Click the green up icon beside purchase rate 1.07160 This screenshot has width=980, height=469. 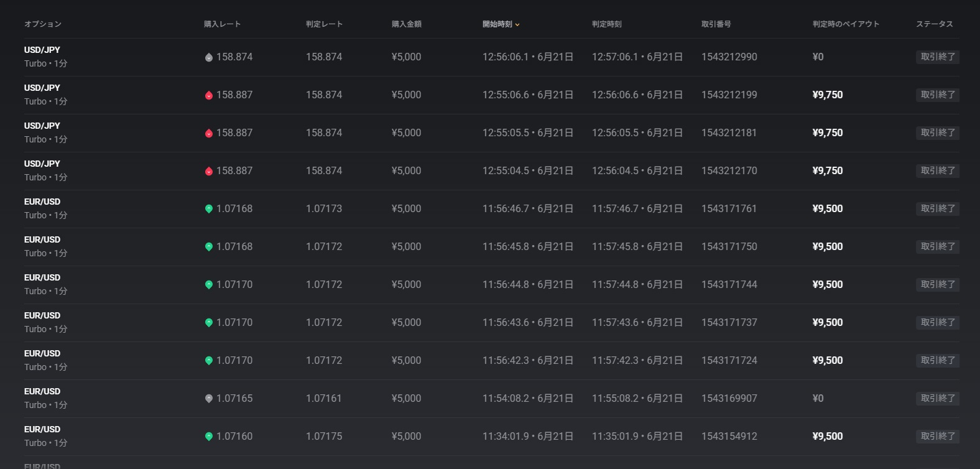click(x=209, y=437)
